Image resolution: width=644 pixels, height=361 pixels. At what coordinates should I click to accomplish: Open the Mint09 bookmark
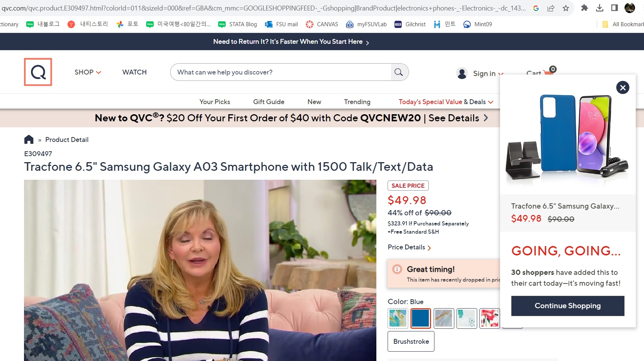pyautogui.click(x=478, y=24)
